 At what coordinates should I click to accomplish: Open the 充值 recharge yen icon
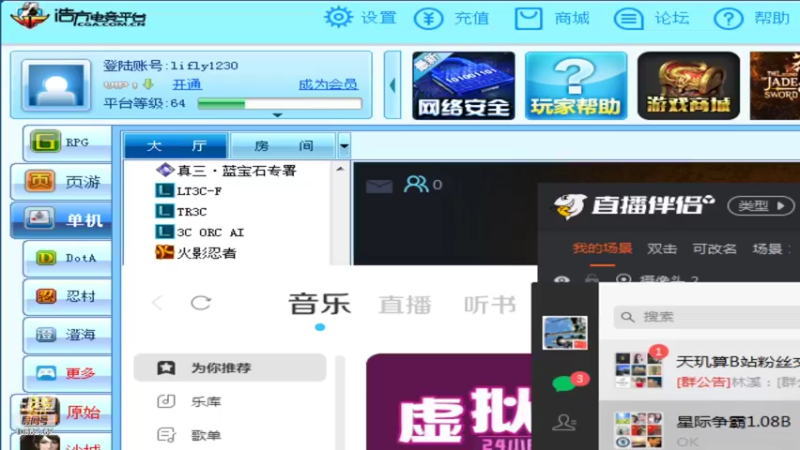point(429,19)
